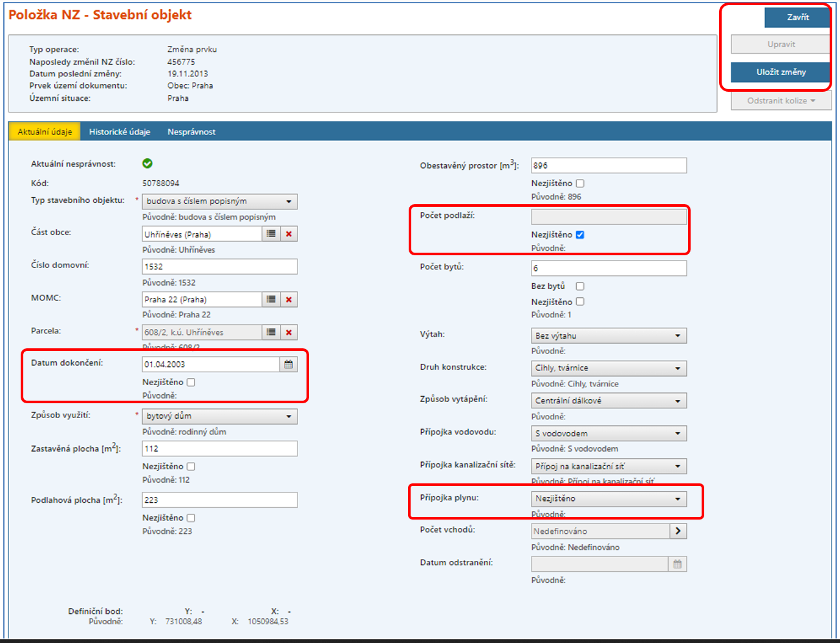840x643 pixels.
Task: Open the Způsob využití dropdown
Action: point(220,416)
